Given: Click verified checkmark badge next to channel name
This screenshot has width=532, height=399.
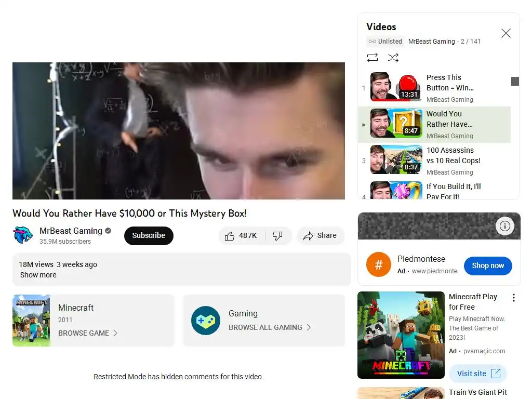Looking at the screenshot, I should click(x=108, y=231).
